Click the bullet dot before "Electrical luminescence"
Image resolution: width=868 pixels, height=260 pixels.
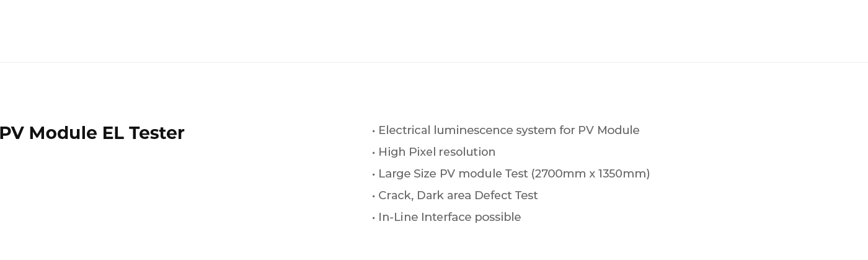pyautogui.click(x=374, y=131)
